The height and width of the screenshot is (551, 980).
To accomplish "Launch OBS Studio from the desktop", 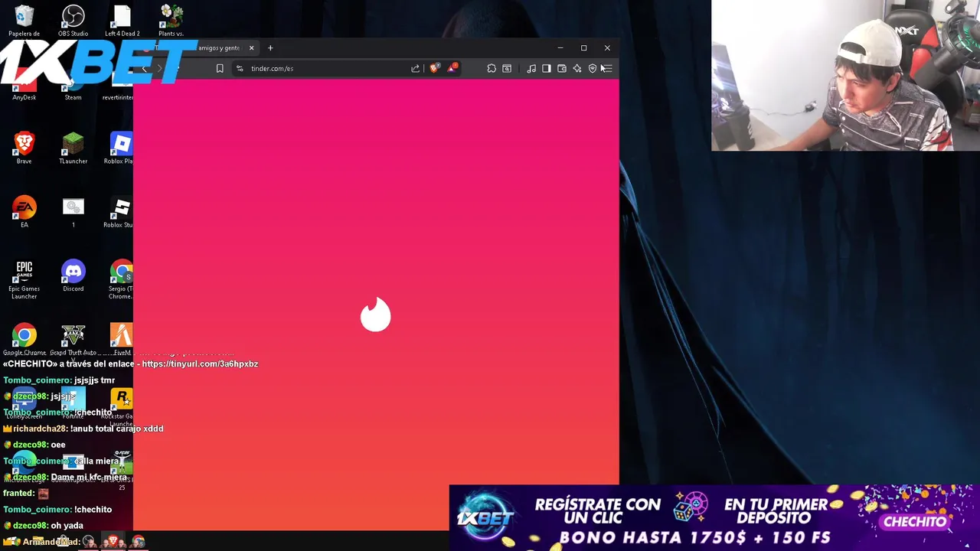I will pos(73,20).
